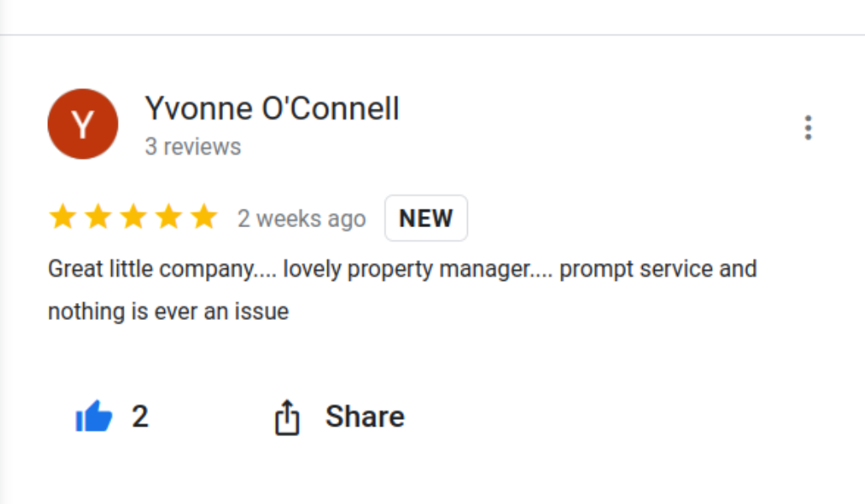
Task: Click the "lovely property manager" phrase
Action: pyautogui.click(x=417, y=269)
